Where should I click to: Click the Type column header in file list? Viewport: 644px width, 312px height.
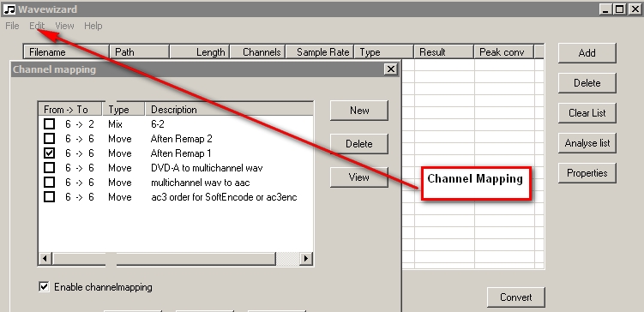click(384, 52)
